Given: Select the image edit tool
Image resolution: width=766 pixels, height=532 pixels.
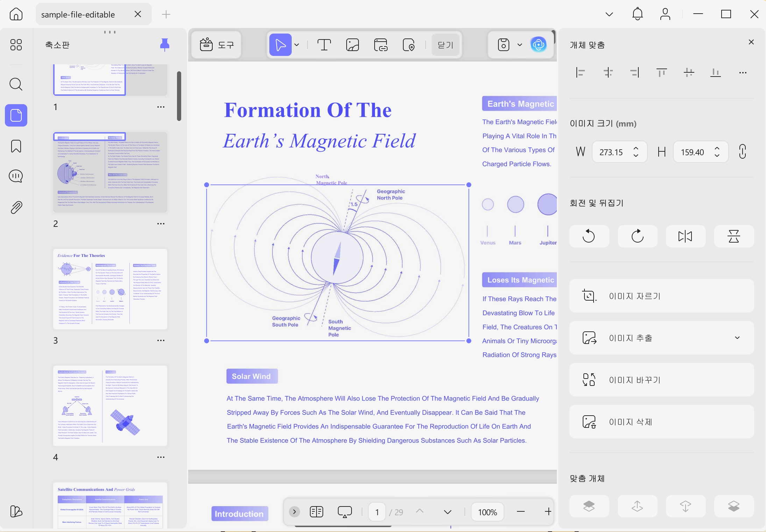Looking at the screenshot, I should point(353,45).
